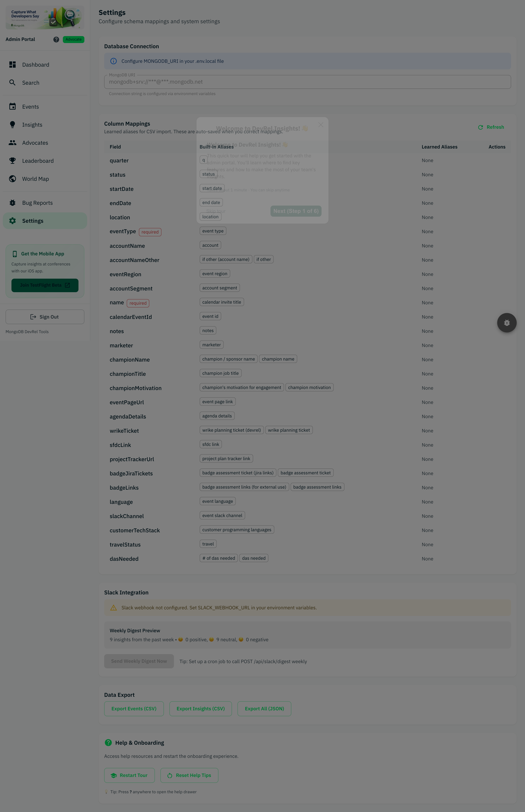Image resolution: width=525 pixels, height=812 pixels.
Task: Open the help question mark near Admin Portal
Action: coord(56,39)
